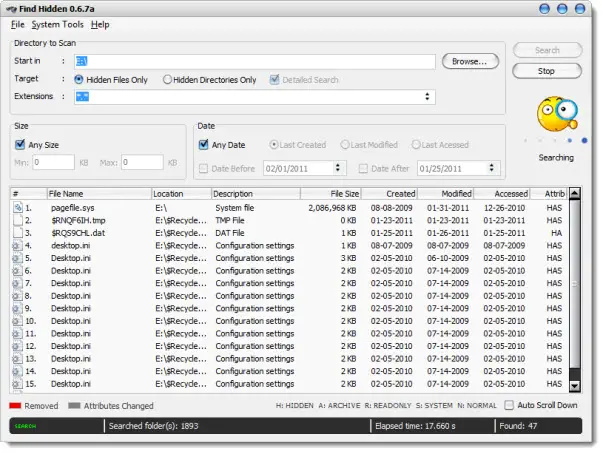
Task: Click the results list scroll up arrow
Action: click(575, 193)
